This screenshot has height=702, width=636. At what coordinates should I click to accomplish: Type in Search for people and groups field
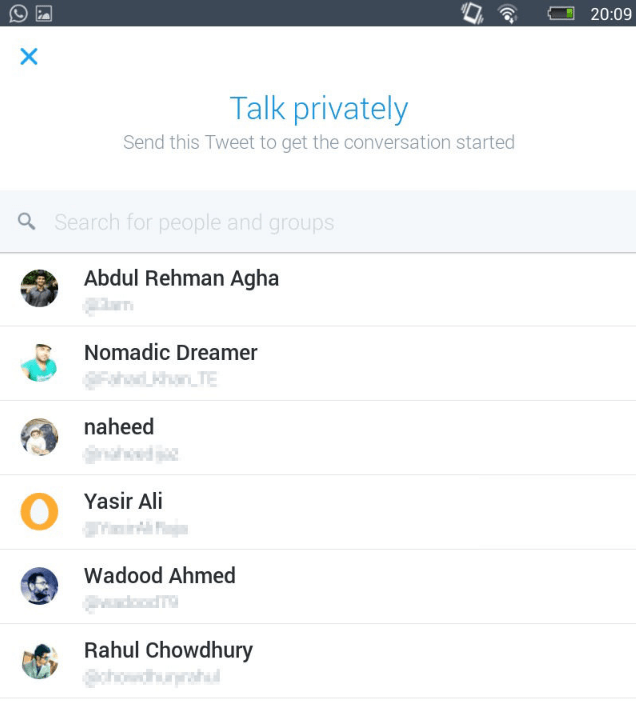tap(300, 222)
